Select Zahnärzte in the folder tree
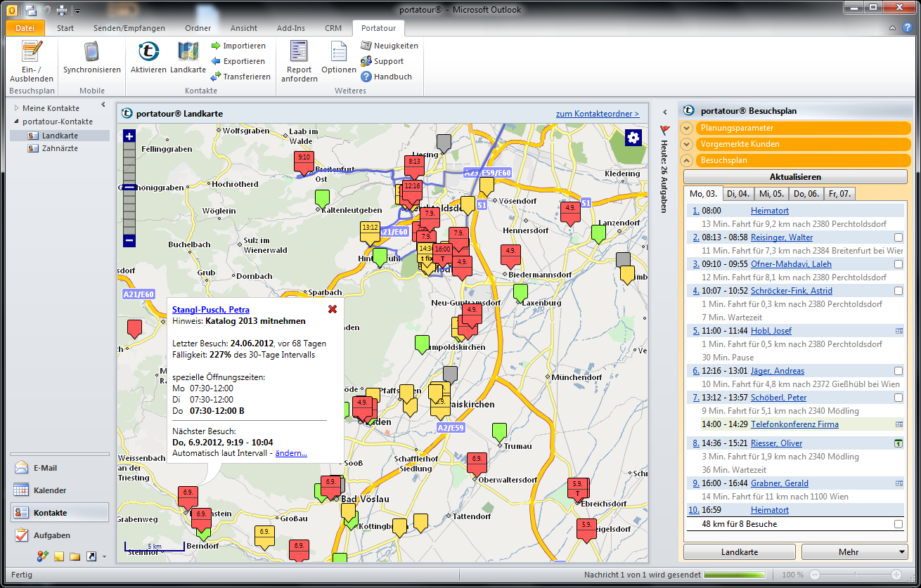The height and width of the screenshot is (588, 921). pyautogui.click(x=60, y=148)
